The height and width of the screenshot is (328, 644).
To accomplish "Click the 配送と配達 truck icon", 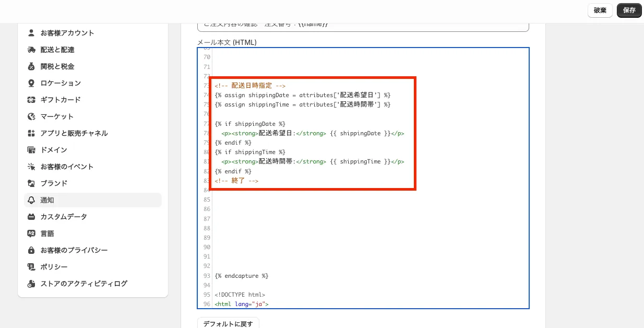I will tap(31, 50).
